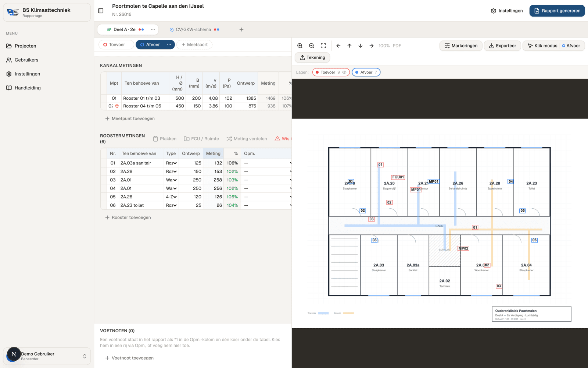Open type dropdown for row 2A.28
588x368 pixels.
171,171
